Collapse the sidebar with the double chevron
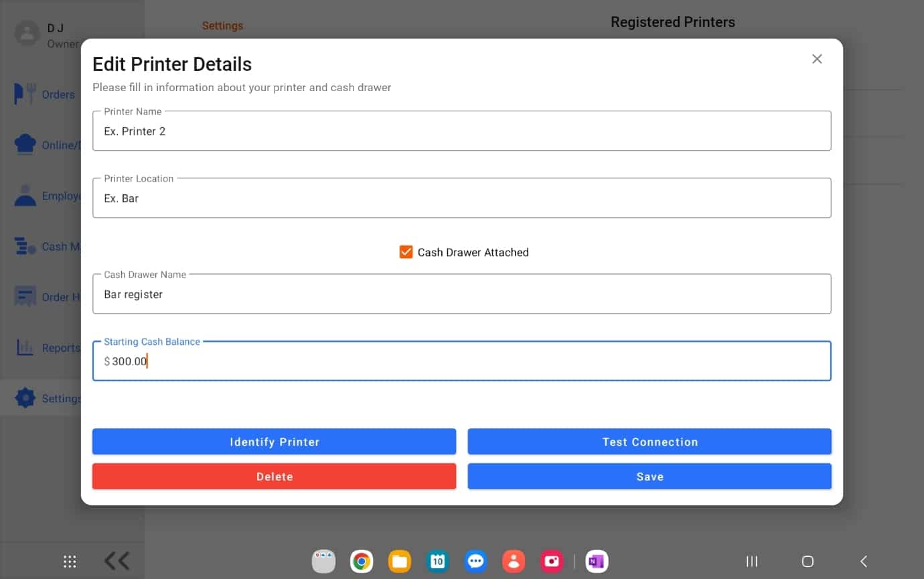Image resolution: width=924 pixels, height=579 pixels. (x=117, y=561)
